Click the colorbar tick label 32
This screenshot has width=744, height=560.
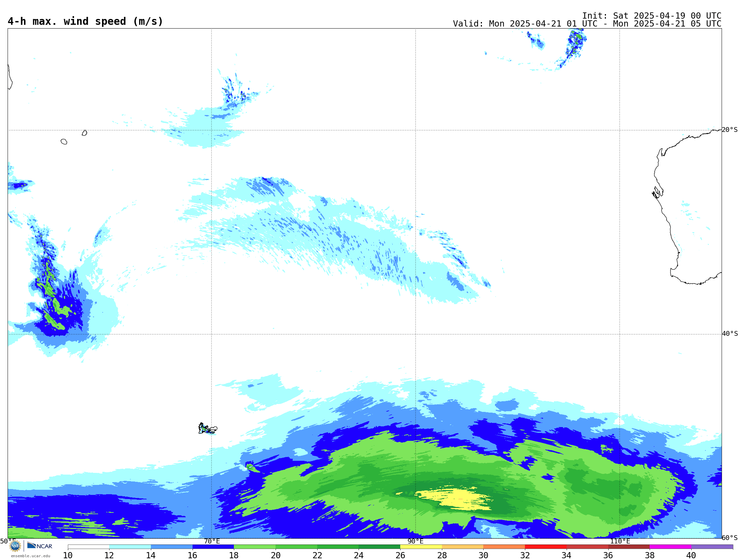click(525, 555)
